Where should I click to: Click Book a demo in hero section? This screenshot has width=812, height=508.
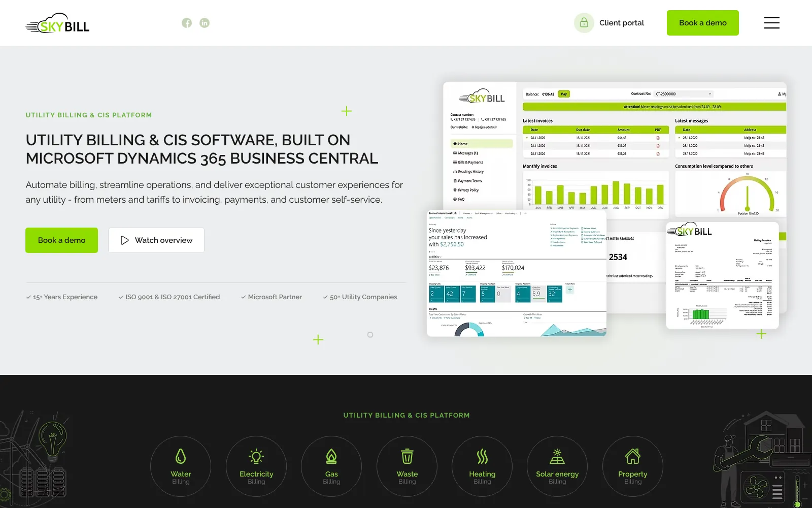pos(62,240)
